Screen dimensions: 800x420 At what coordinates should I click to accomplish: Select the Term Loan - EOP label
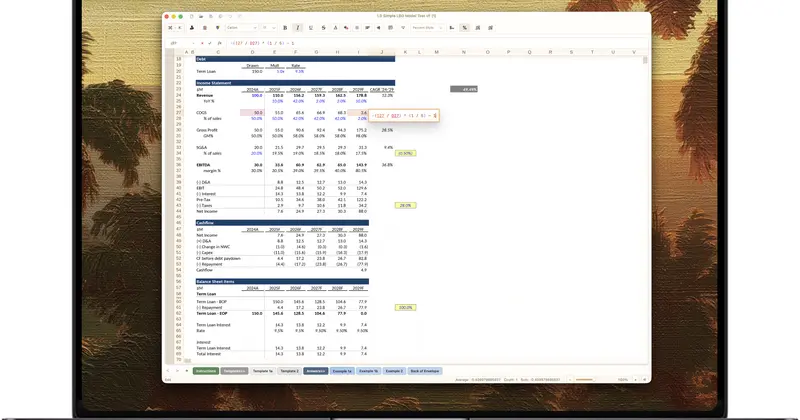[x=212, y=313]
